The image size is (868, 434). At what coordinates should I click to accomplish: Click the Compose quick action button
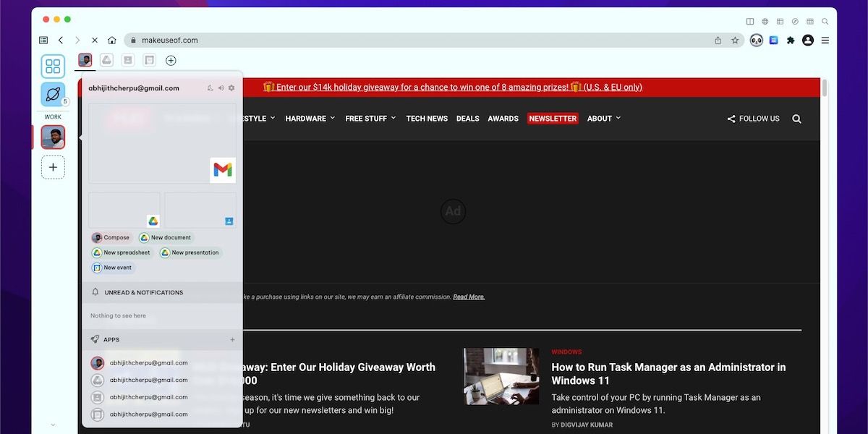111,237
